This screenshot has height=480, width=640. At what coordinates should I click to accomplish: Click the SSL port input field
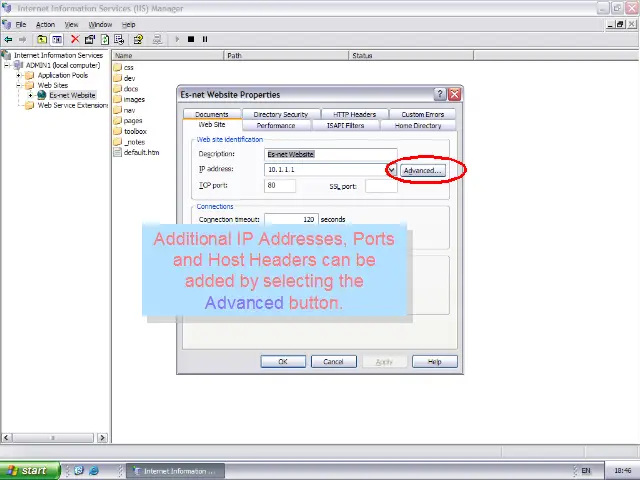[381, 186]
